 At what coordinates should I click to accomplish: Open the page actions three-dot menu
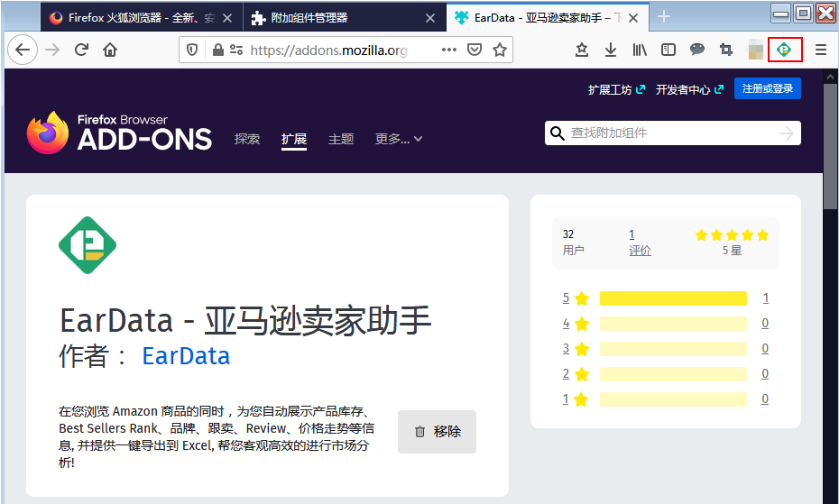click(x=449, y=50)
